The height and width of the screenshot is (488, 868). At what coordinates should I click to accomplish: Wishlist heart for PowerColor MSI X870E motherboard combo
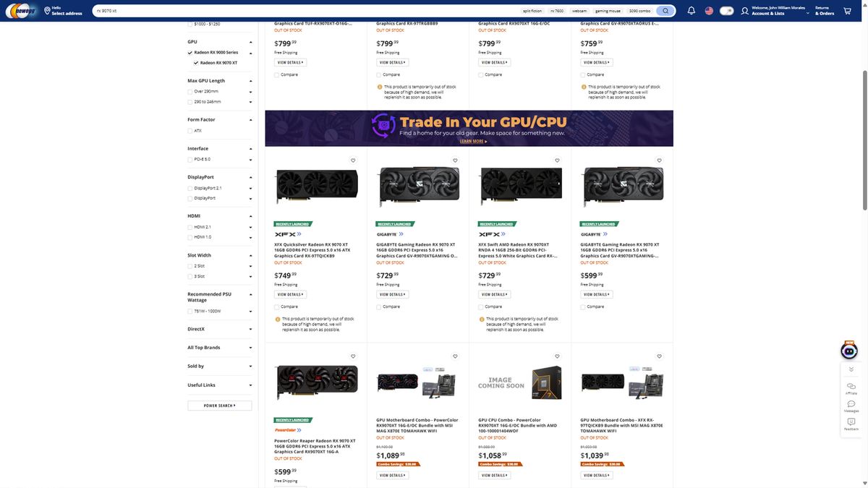coord(455,356)
